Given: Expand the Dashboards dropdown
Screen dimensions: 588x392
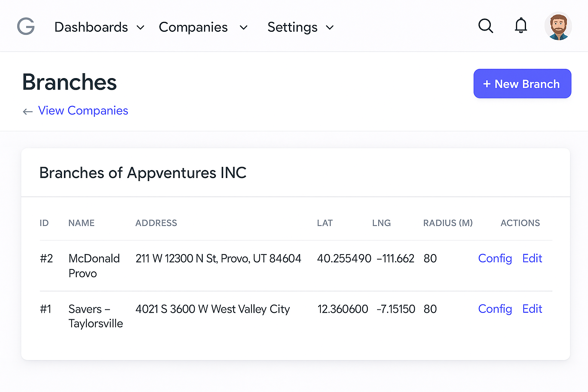Looking at the screenshot, I should [140, 27].
